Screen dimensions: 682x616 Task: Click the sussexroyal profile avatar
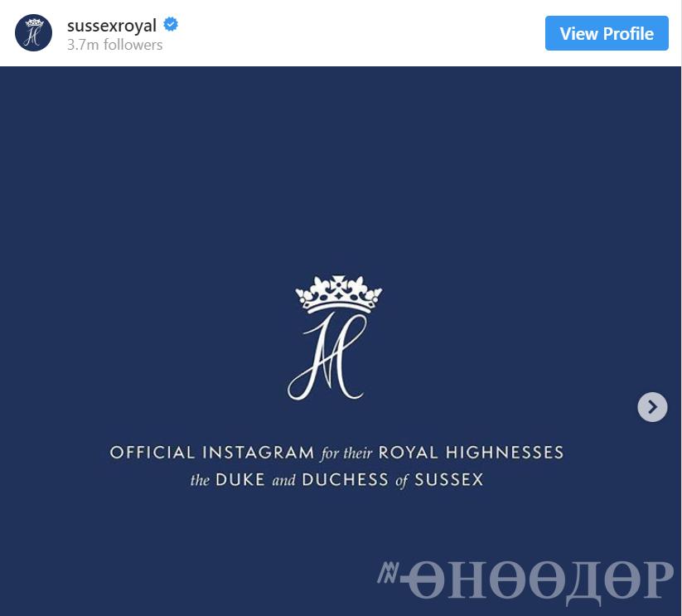tap(34, 33)
